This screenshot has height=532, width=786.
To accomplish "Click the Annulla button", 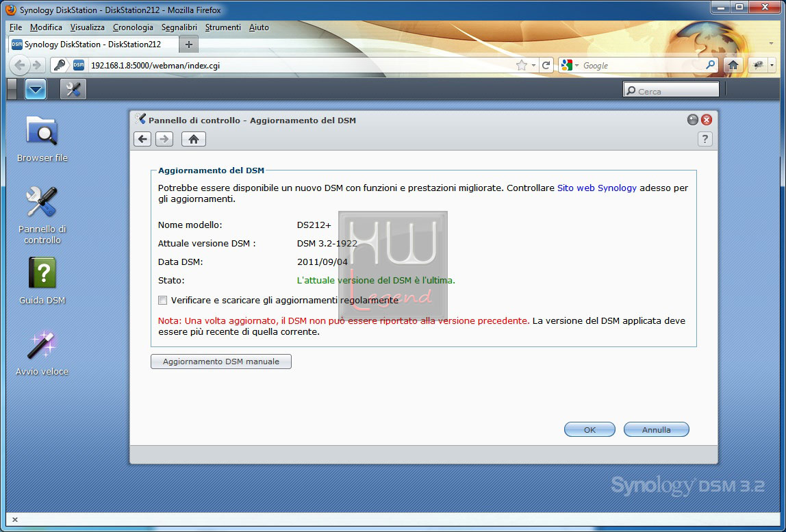I will pyautogui.click(x=656, y=430).
